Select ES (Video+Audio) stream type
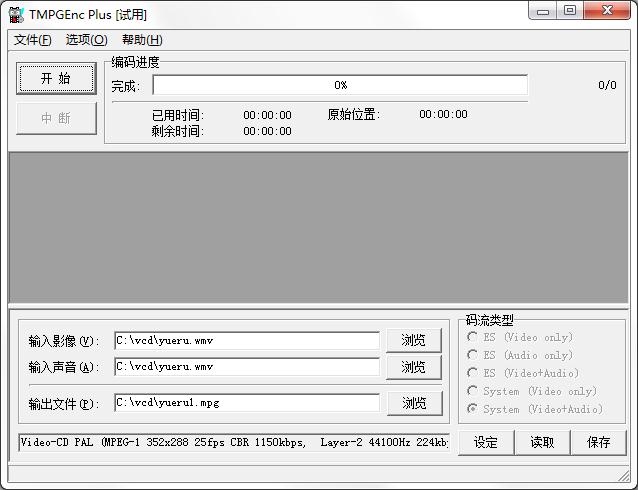 tap(472, 374)
